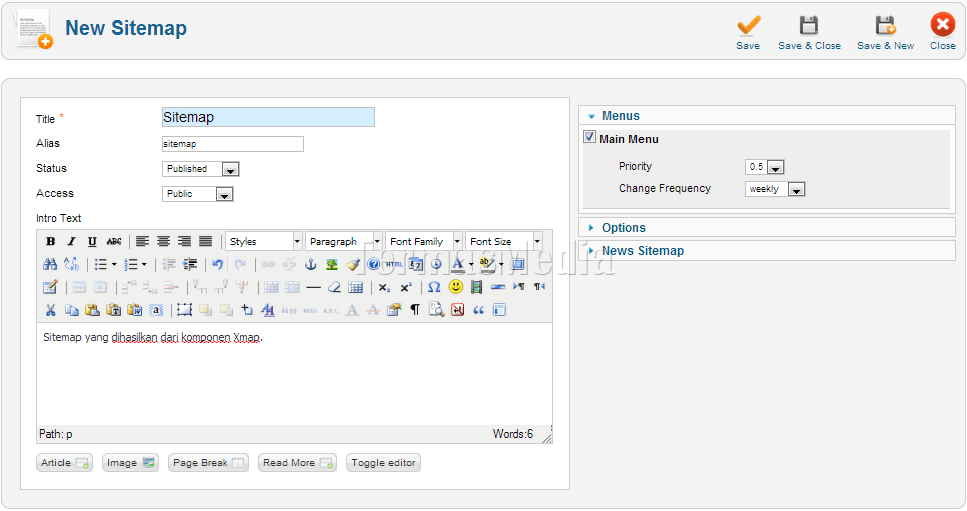Insert an anchor
Image resolution: width=967 pixels, height=511 pixels.
coord(311,264)
